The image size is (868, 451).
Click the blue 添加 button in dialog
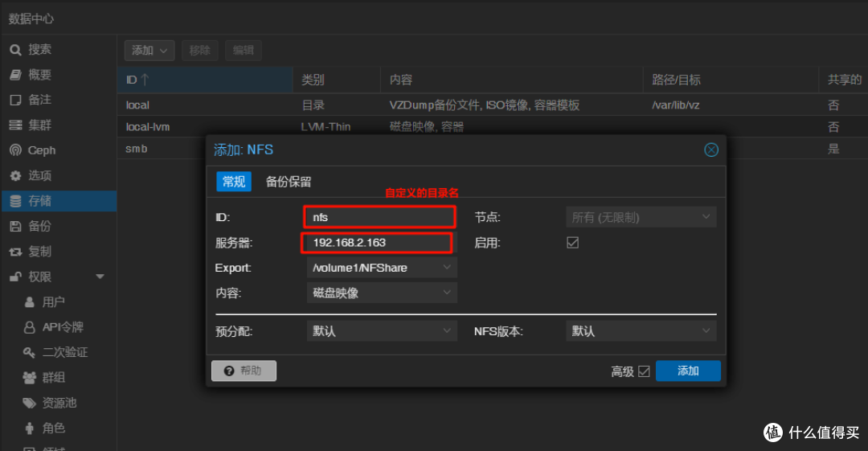pos(688,371)
